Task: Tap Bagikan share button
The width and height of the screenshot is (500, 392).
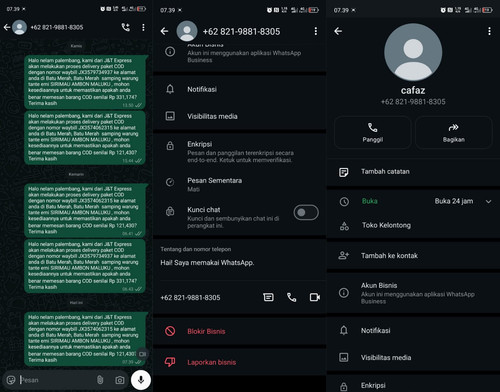Action: (x=454, y=132)
